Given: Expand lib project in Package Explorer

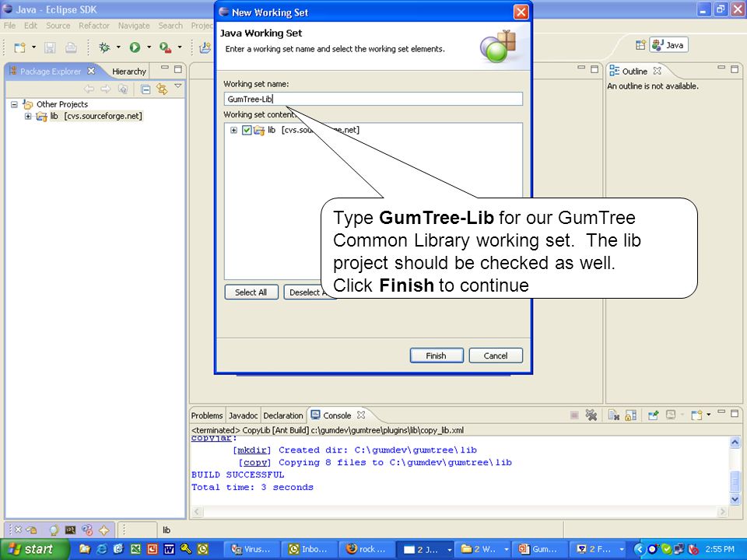Looking at the screenshot, I should click(28, 116).
